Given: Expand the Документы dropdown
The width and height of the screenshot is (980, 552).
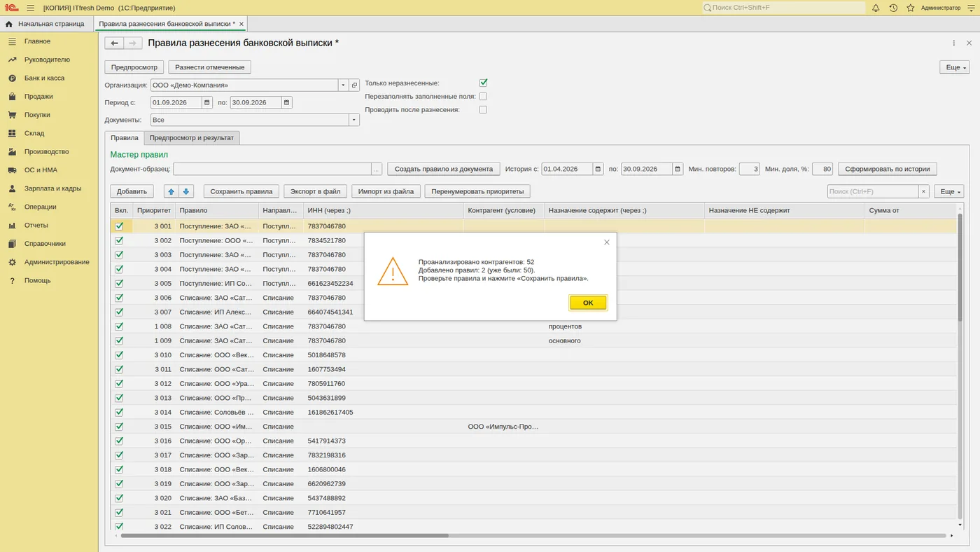Looking at the screenshot, I should tap(354, 120).
